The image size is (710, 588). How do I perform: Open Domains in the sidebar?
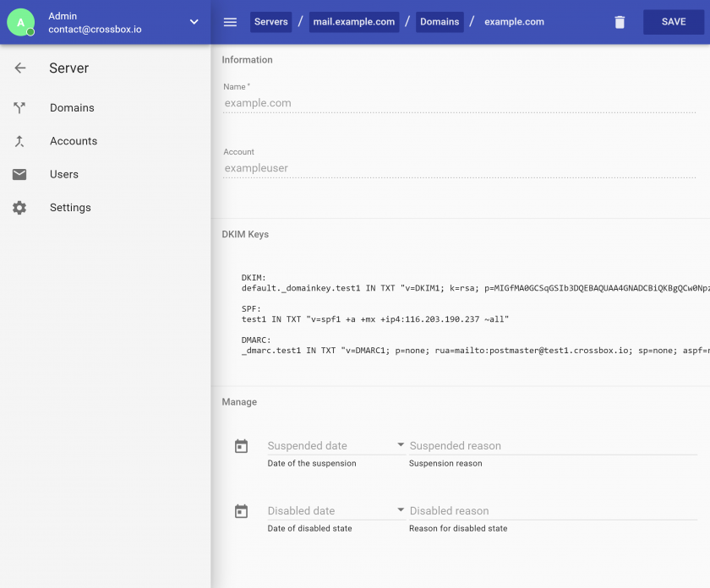[72, 108]
